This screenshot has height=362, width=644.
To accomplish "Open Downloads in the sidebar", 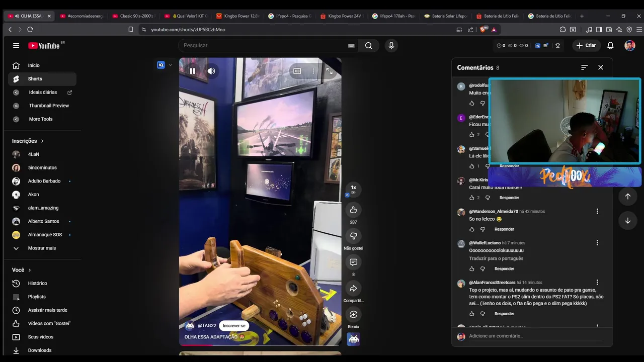I will point(42,350).
